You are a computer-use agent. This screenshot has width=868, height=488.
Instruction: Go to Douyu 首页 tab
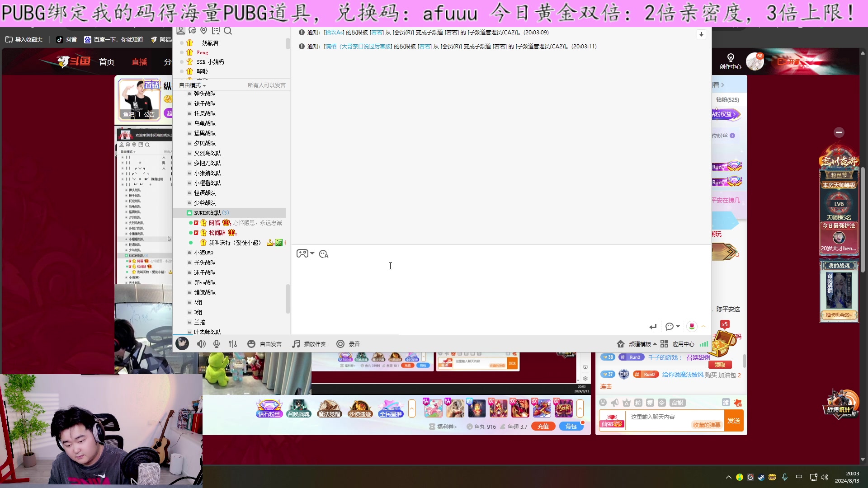(107, 62)
